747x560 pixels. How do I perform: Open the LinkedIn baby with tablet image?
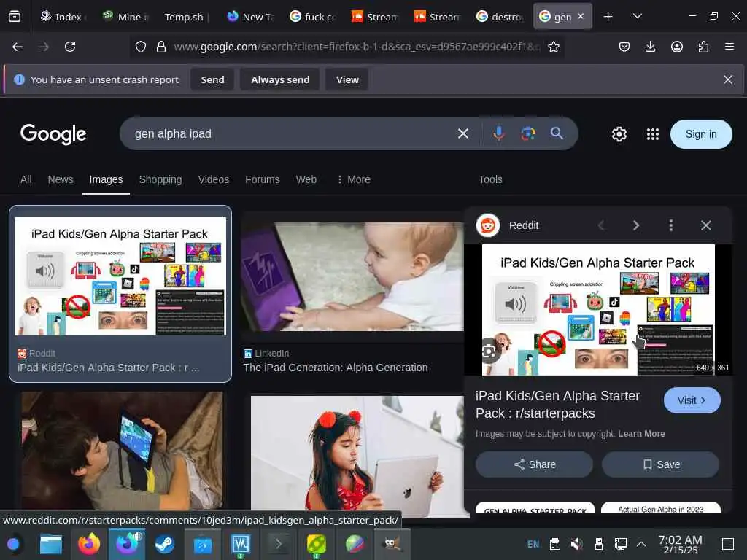352,277
